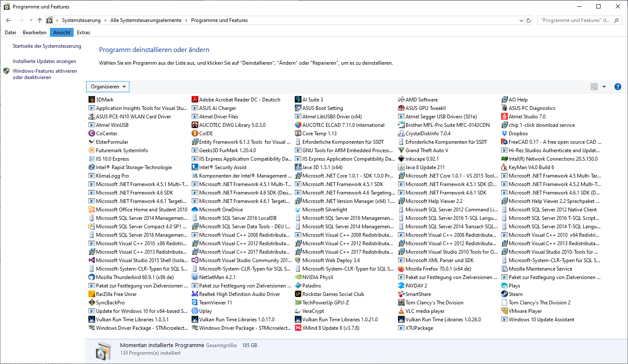628x364 pixels.
Task: Select the Grand Theft Auto V icon
Action: coord(401,151)
